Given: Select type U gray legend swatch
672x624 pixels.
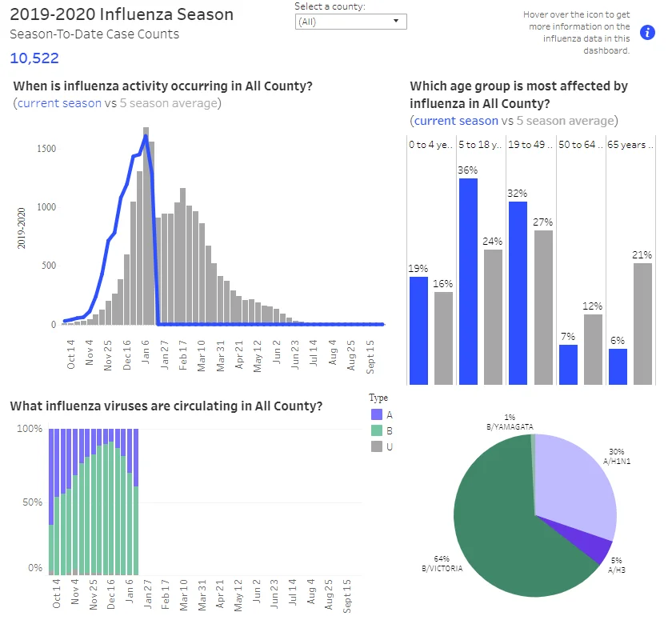Looking at the screenshot, I should click(376, 446).
